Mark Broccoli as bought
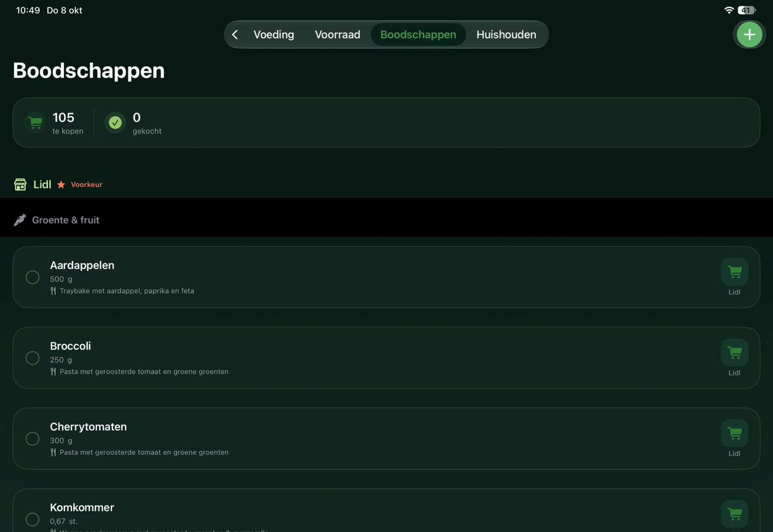This screenshot has height=532, width=773. pyautogui.click(x=32, y=358)
